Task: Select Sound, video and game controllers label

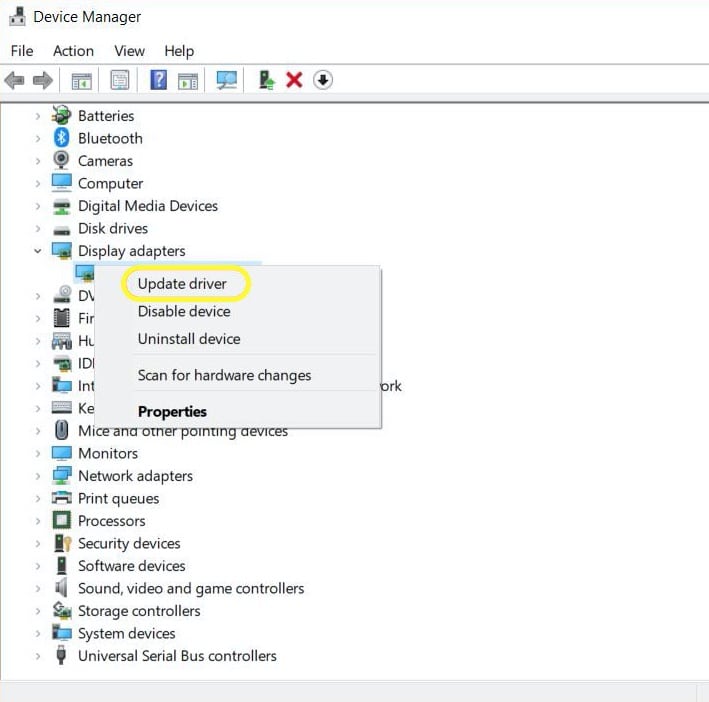Action: point(191,589)
